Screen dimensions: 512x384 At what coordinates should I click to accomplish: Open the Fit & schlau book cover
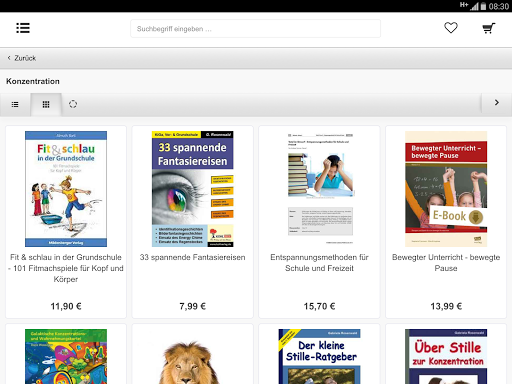pos(66,189)
